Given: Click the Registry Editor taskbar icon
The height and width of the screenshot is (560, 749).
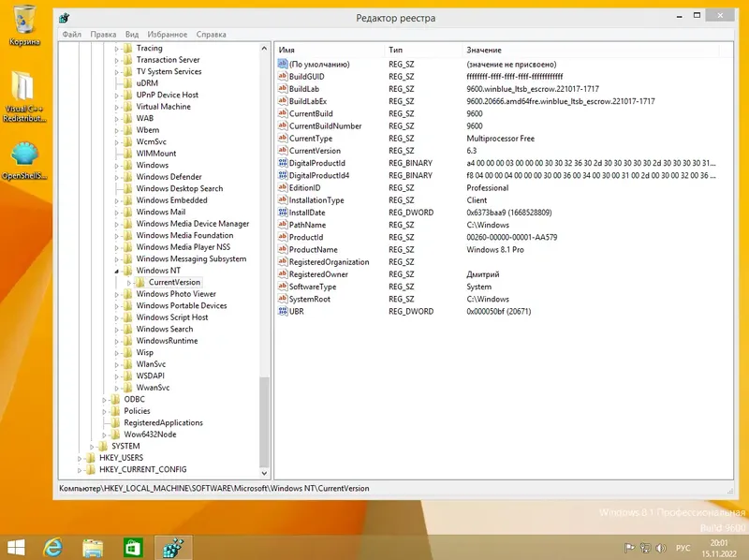Looking at the screenshot, I should coord(173,548).
